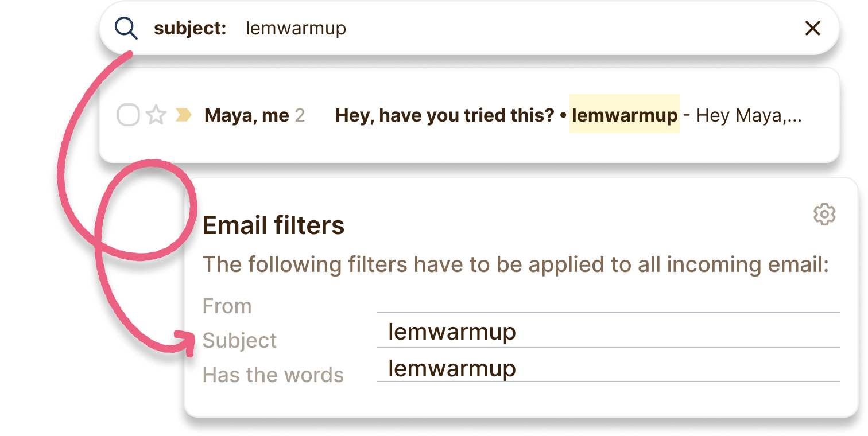
Task: Click the "Has the words" label
Action: (x=273, y=375)
